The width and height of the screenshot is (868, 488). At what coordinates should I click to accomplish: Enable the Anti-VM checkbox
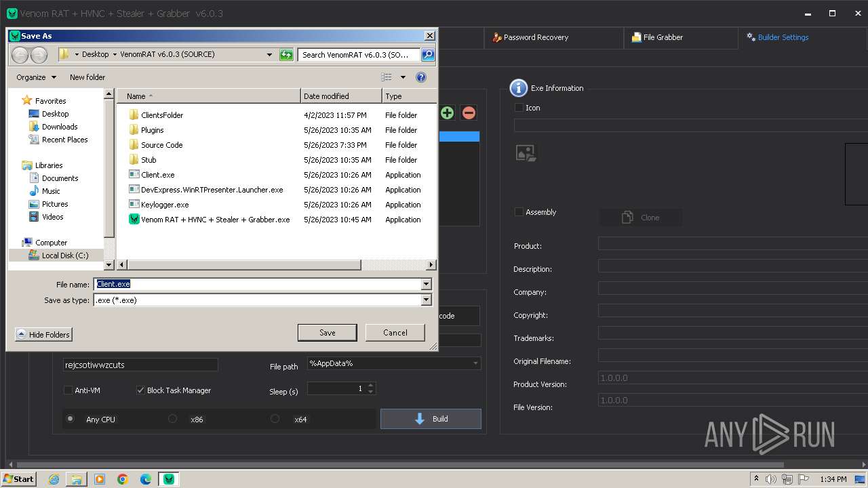click(68, 390)
